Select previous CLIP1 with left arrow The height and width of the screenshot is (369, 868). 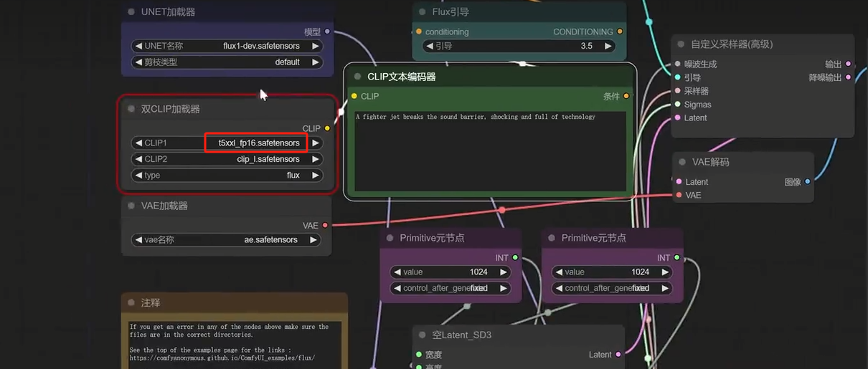(x=138, y=143)
